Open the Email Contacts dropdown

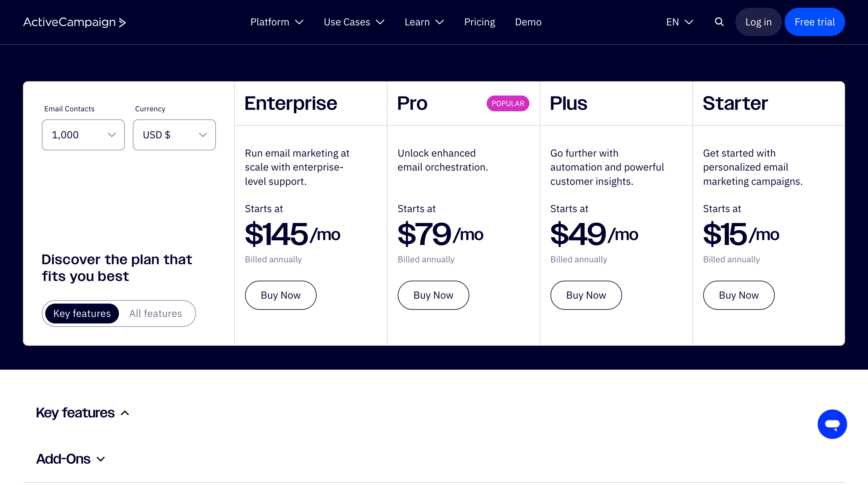pyautogui.click(x=83, y=135)
